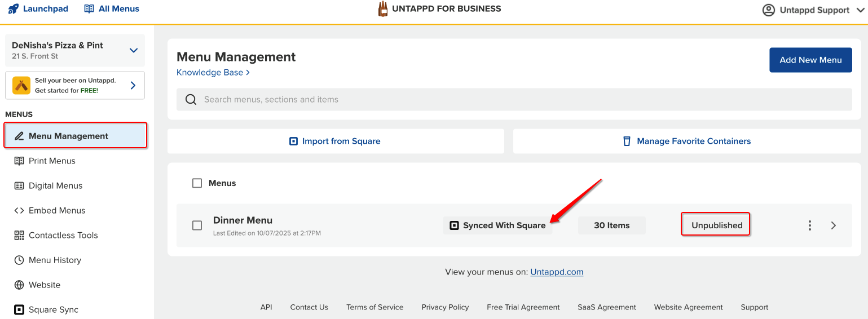Click the user profile avatar icon
868x319 pixels.
[x=768, y=10]
